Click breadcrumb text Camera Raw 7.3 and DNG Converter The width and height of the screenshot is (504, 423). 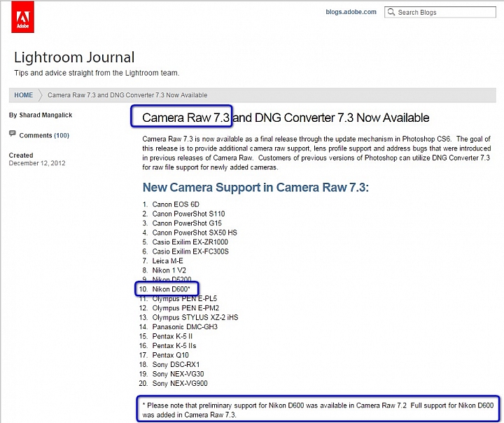click(x=127, y=95)
